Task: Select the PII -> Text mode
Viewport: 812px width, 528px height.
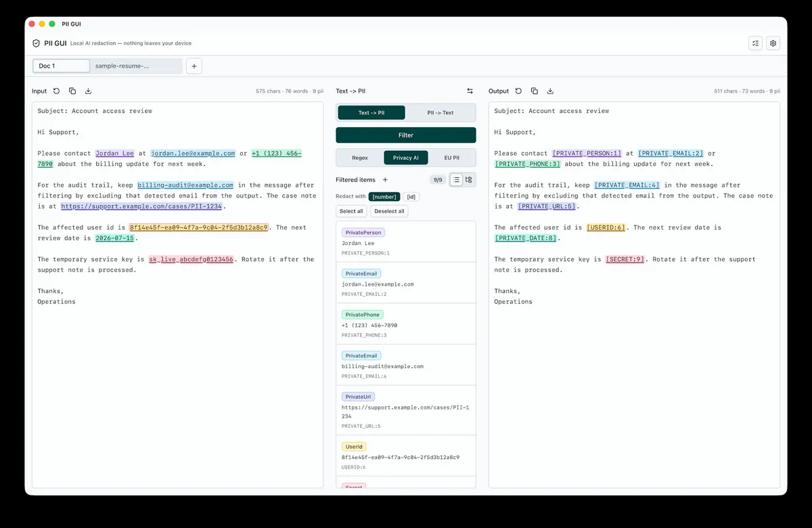Action: [x=441, y=112]
